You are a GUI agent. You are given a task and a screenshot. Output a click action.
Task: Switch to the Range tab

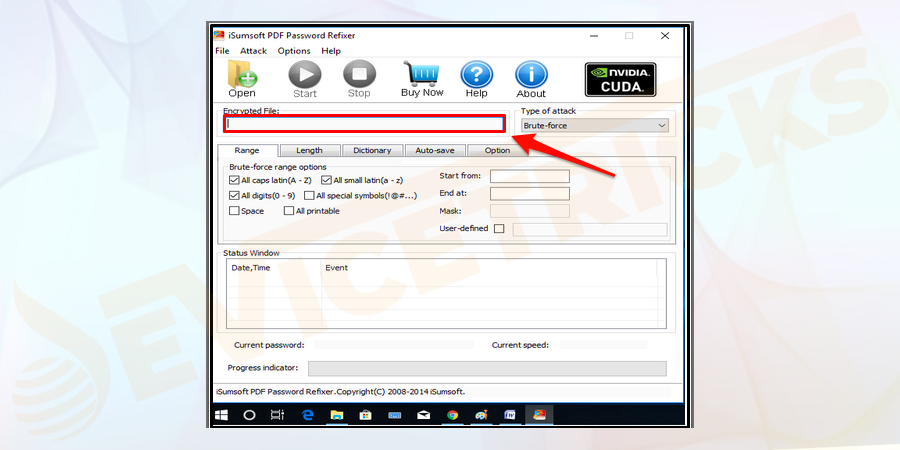(x=247, y=150)
